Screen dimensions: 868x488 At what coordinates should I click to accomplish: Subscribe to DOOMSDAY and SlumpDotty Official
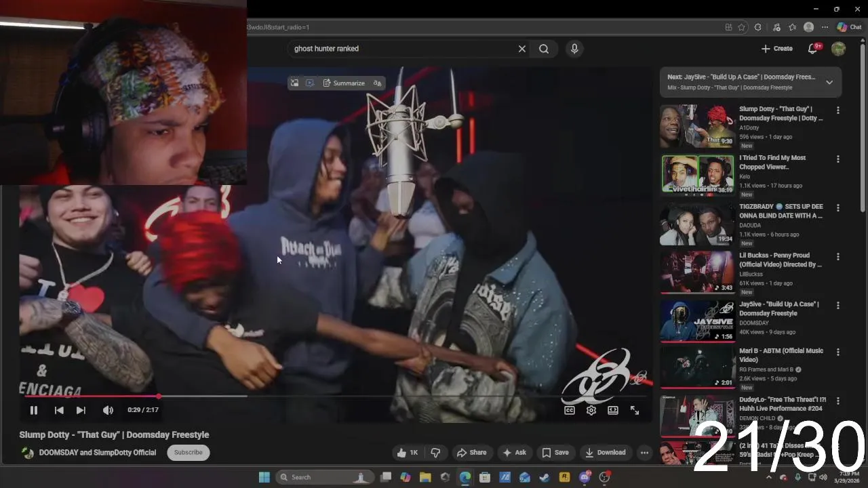click(x=189, y=453)
